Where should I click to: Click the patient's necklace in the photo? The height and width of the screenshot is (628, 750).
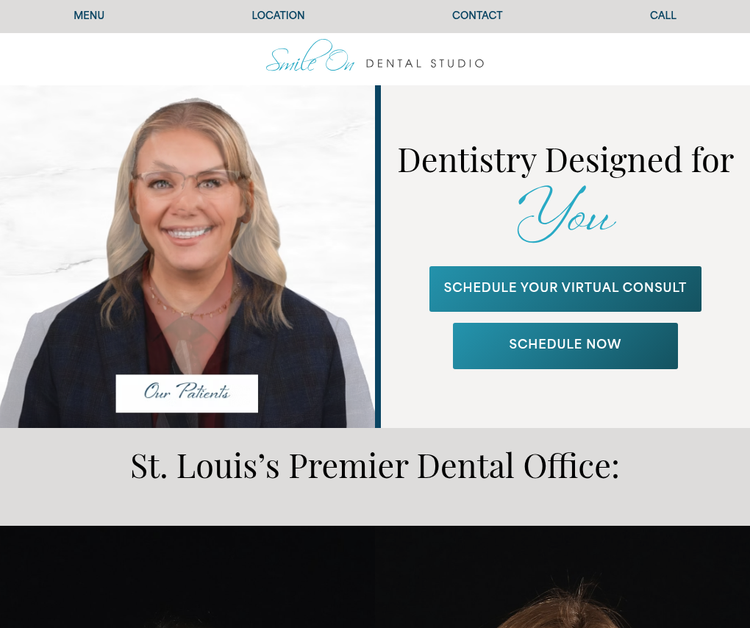click(x=191, y=301)
